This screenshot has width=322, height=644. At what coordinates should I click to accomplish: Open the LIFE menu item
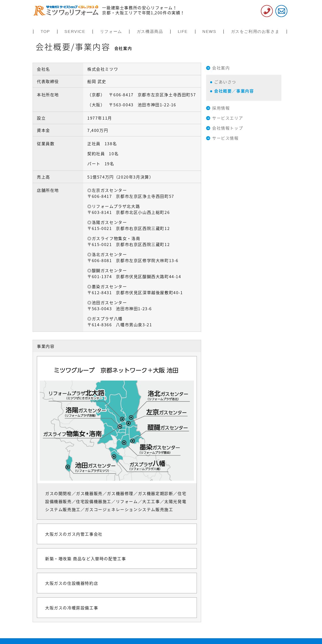click(x=183, y=31)
